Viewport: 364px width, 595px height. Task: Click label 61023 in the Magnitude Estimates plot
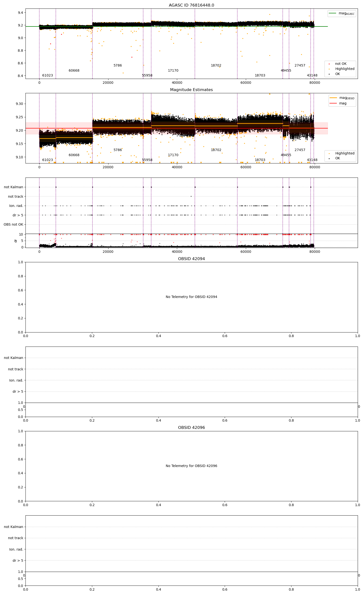pyautogui.click(x=48, y=160)
